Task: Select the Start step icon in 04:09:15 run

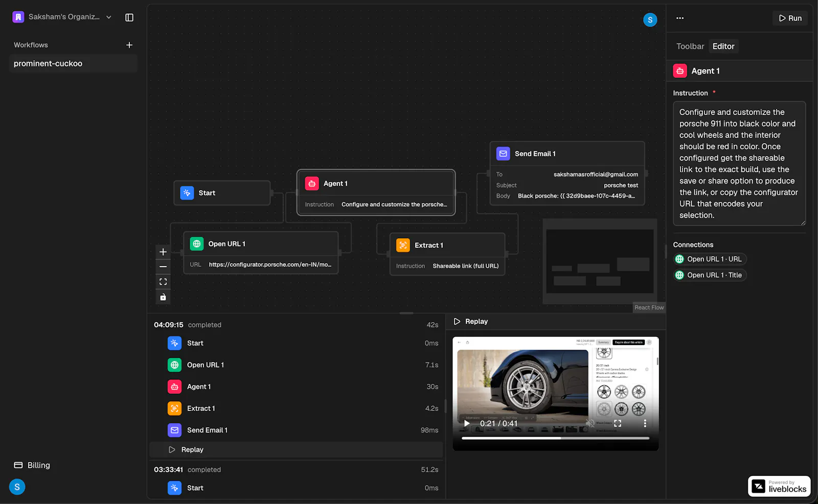Action: 174,343
